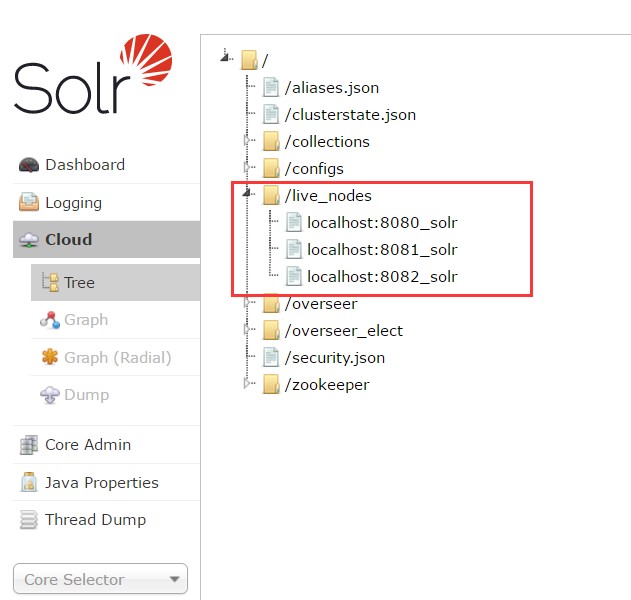631x600 pixels.
Task: Select /overseer tree label
Action: pyautogui.click(x=321, y=304)
